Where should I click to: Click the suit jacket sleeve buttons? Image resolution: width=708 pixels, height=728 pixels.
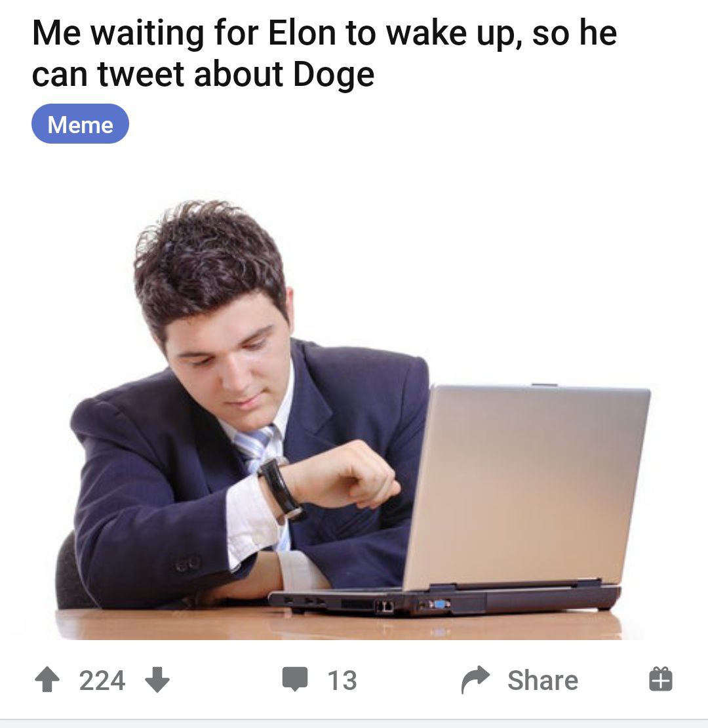pyautogui.click(x=188, y=563)
